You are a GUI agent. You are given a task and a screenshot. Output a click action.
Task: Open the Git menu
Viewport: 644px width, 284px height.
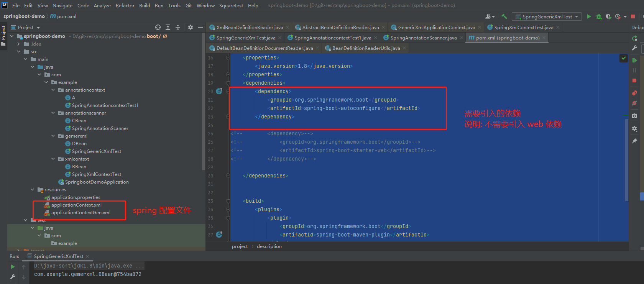[189, 5]
